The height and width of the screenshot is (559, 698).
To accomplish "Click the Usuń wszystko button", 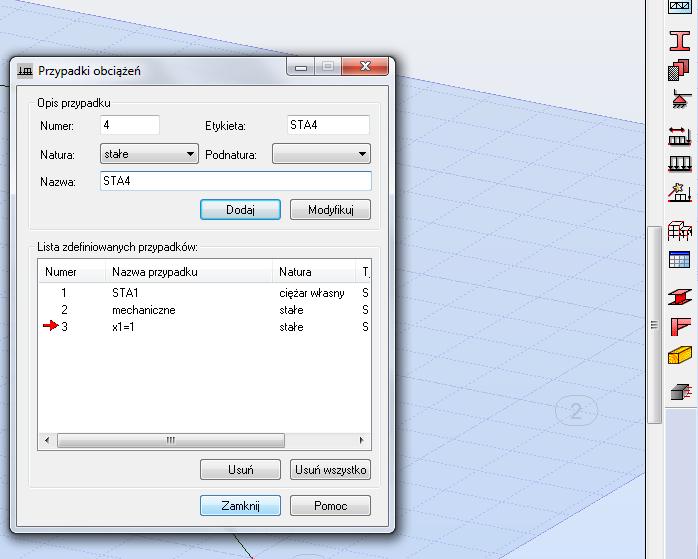I will [x=330, y=470].
